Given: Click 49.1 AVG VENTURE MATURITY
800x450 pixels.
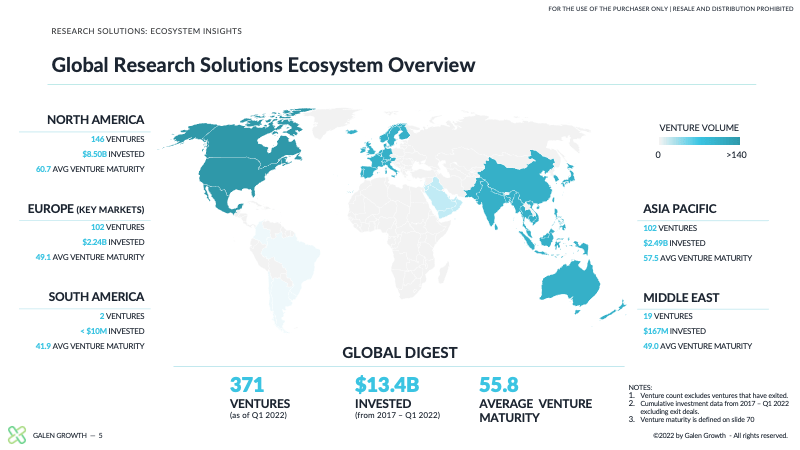Looking at the screenshot, I should point(90,257).
